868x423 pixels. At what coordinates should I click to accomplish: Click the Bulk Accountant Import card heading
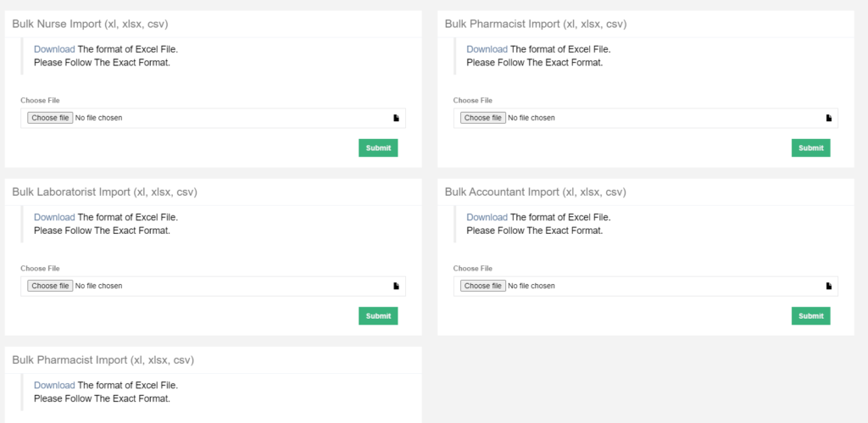click(x=535, y=192)
